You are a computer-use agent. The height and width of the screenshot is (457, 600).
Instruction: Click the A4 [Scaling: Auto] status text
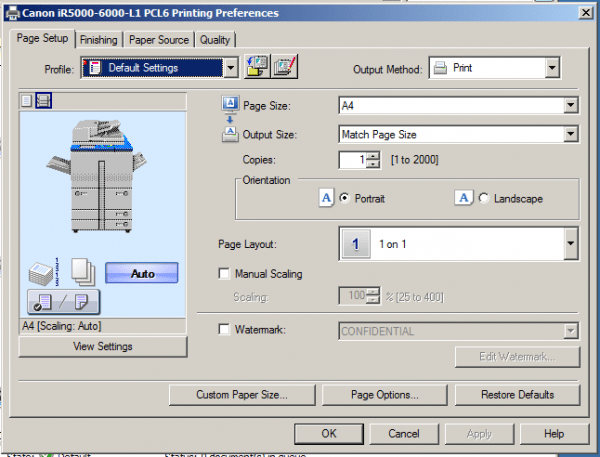pos(62,326)
